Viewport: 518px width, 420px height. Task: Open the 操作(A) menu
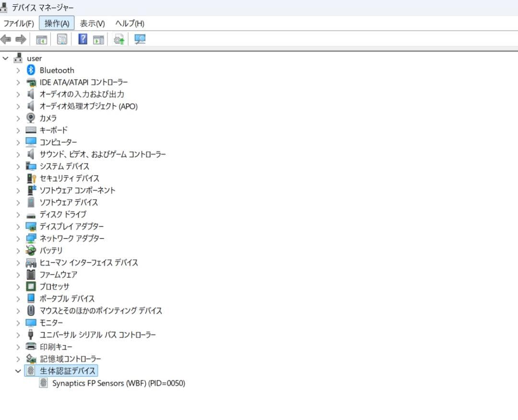[x=56, y=23]
